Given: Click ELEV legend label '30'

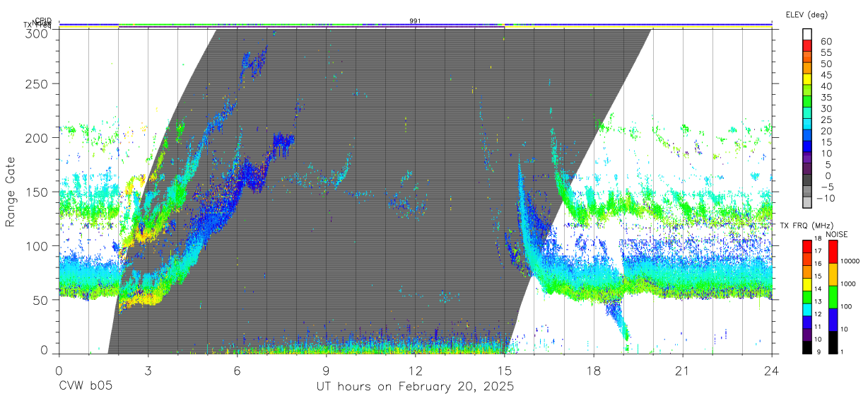Looking at the screenshot, I should 826,108.
